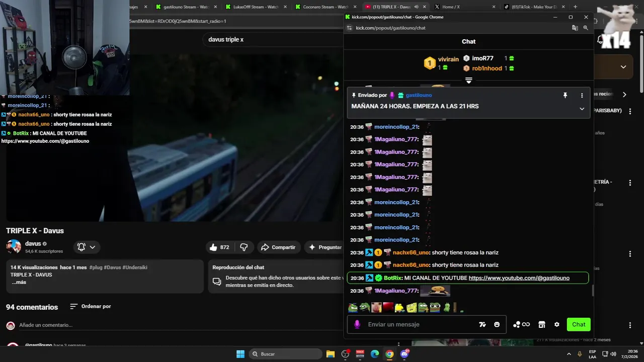The image size is (644, 362).
Task: Open Kick chat settings gear
Action: click(556, 324)
